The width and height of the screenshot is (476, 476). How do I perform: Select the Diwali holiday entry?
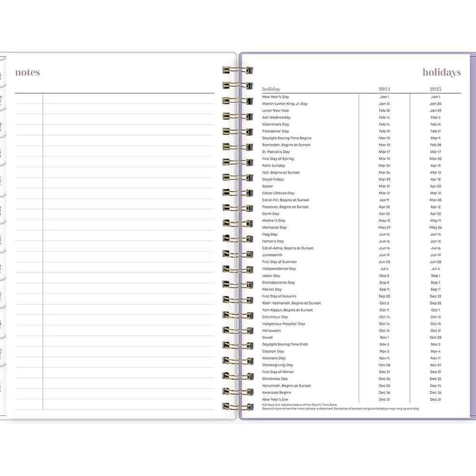[x=267, y=337]
